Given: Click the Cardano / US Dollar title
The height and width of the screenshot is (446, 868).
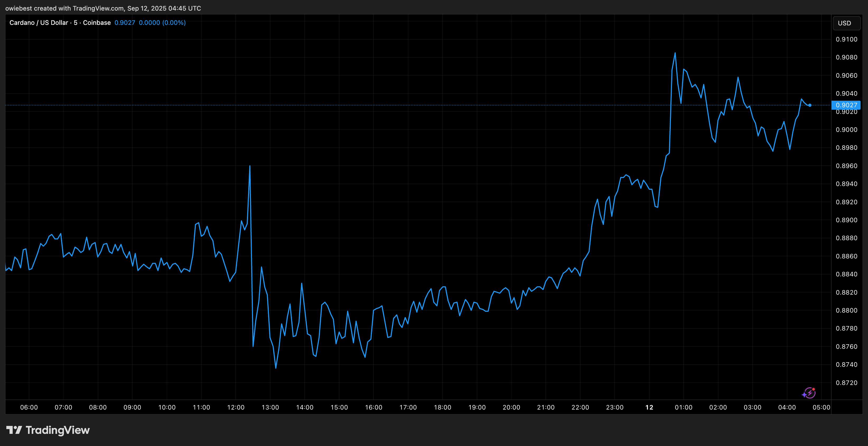Looking at the screenshot, I should [38, 22].
